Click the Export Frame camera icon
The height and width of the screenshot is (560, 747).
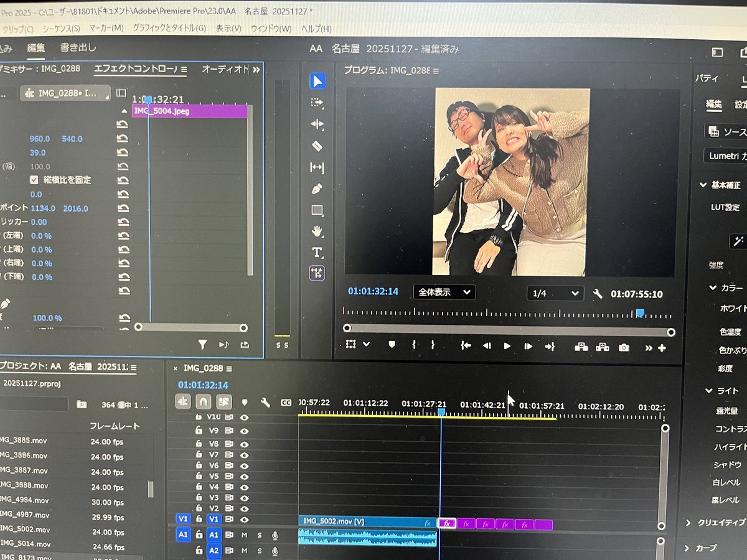tap(624, 347)
